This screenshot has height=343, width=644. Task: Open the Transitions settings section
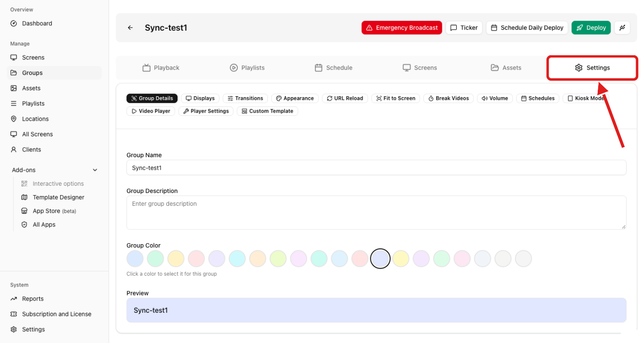[245, 98]
